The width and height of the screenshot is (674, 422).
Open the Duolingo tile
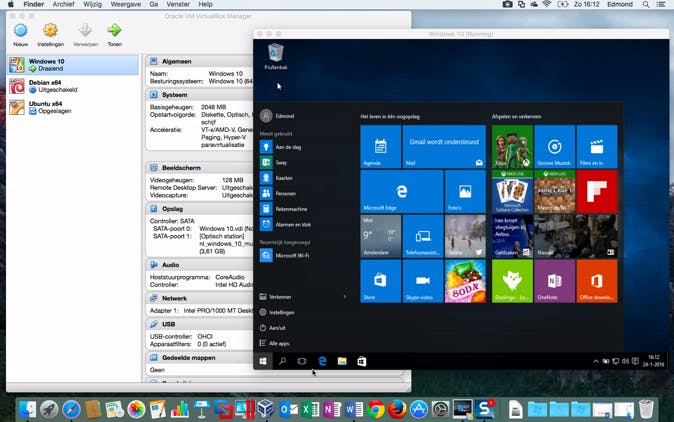pyautogui.click(x=512, y=281)
